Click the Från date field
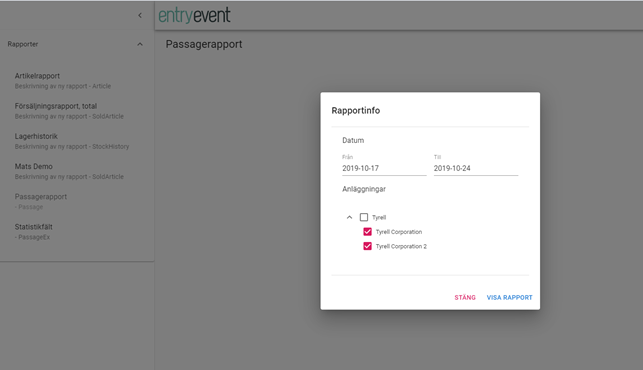Screen dimensions: 643x370 [384, 168]
